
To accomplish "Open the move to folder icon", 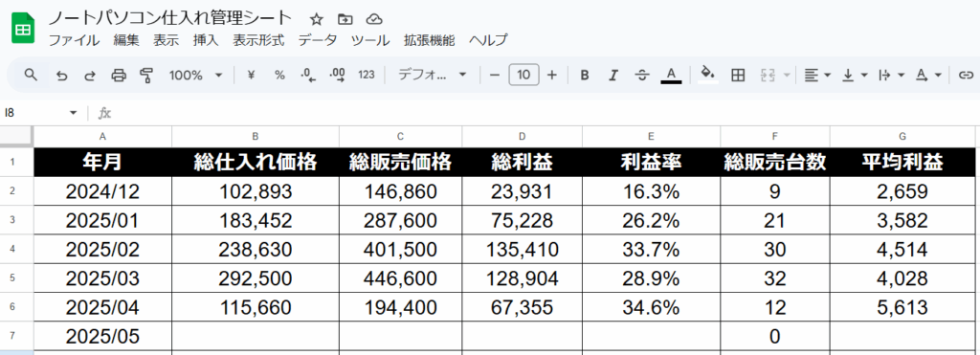I will coord(345,19).
